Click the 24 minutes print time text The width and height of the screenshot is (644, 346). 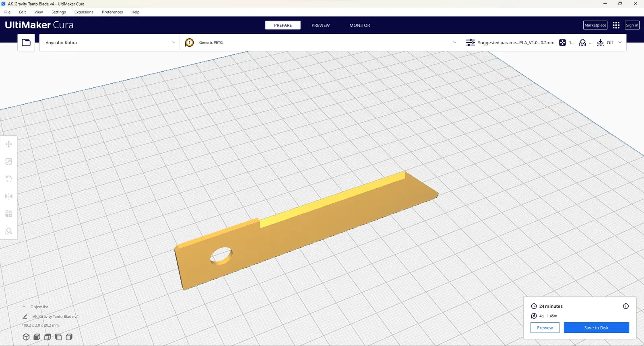pos(551,306)
